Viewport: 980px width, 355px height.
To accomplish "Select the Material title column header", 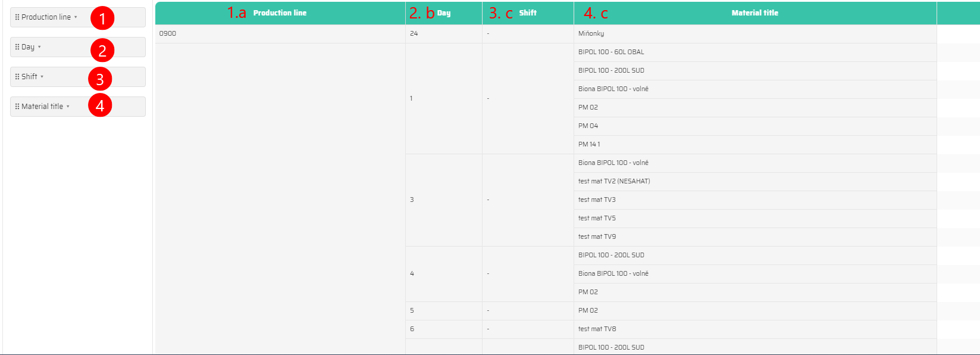I will click(x=754, y=13).
